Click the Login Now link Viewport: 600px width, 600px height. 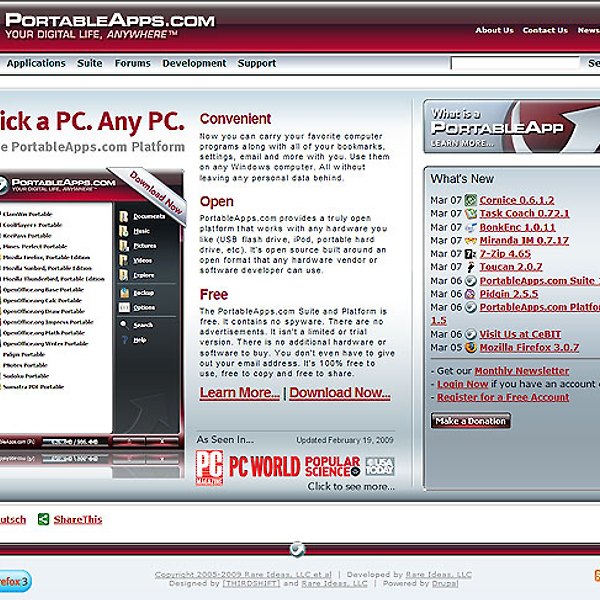click(463, 384)
